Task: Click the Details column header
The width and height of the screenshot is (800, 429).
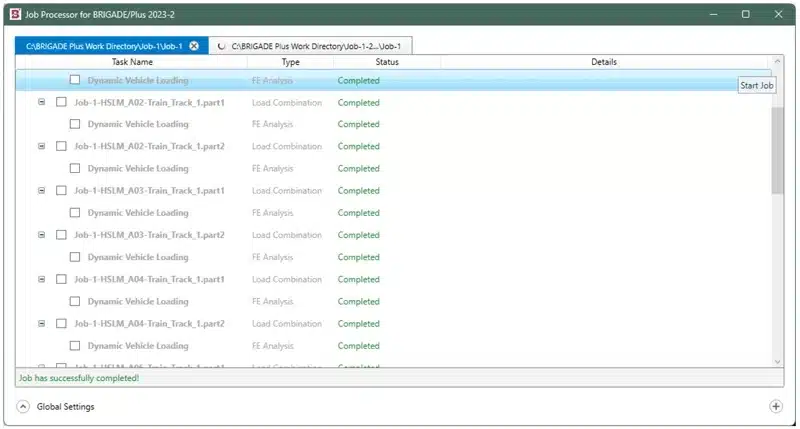Action: (603, 62)
